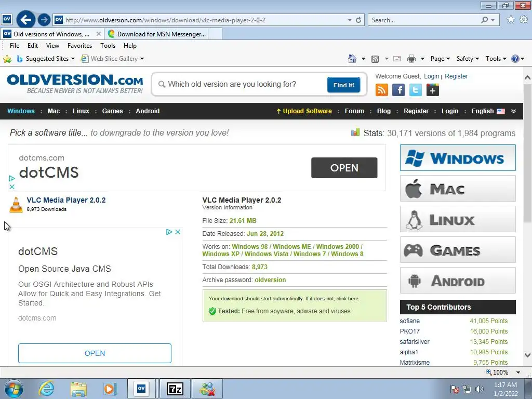Open browser settings gear icon

click(524, 20)
